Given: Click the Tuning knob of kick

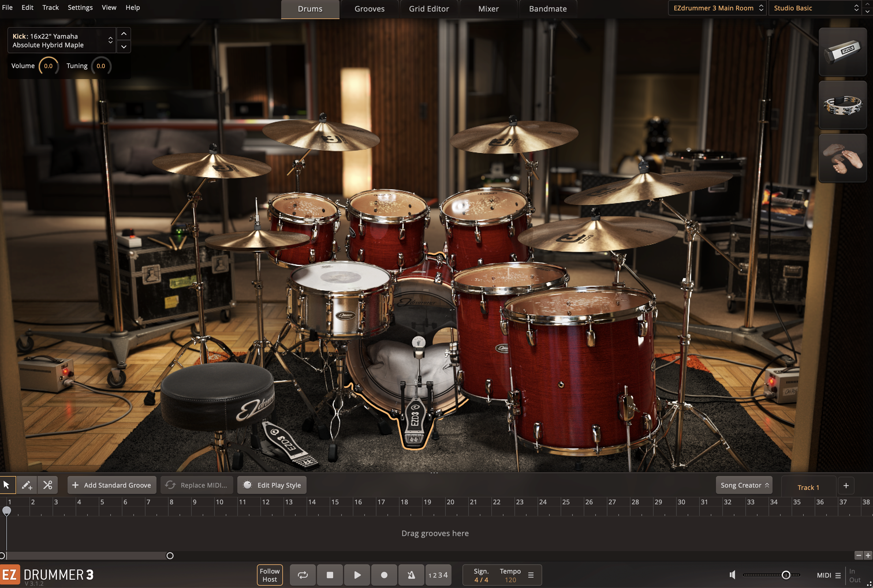Looking at the screenshot, I should (101, 66).
